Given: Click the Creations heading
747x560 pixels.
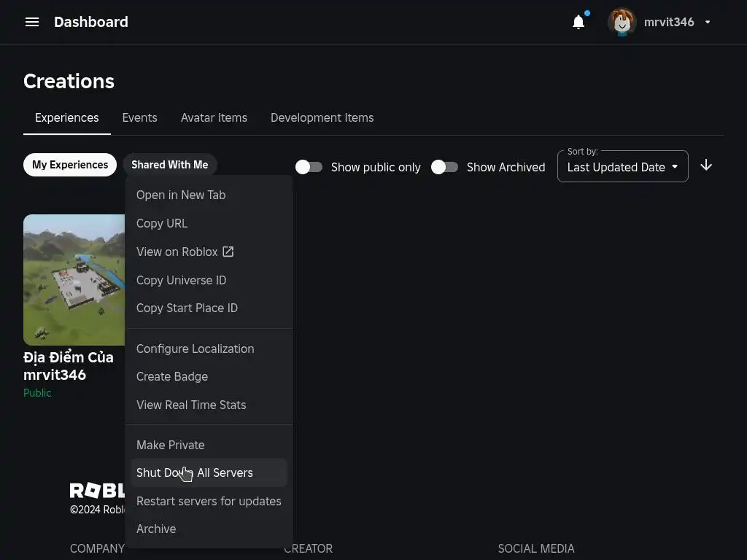Looking at the screenshot, I should 69,81.
